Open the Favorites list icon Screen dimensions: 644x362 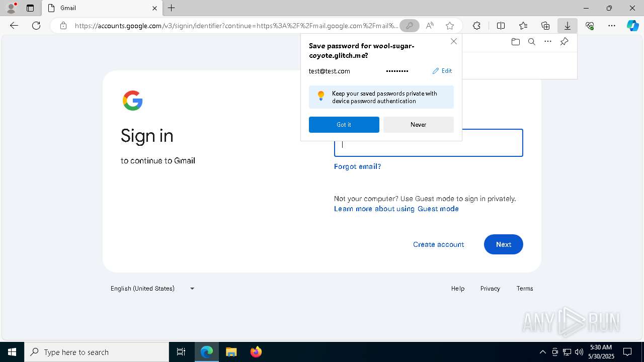click(x=523, y=26)
